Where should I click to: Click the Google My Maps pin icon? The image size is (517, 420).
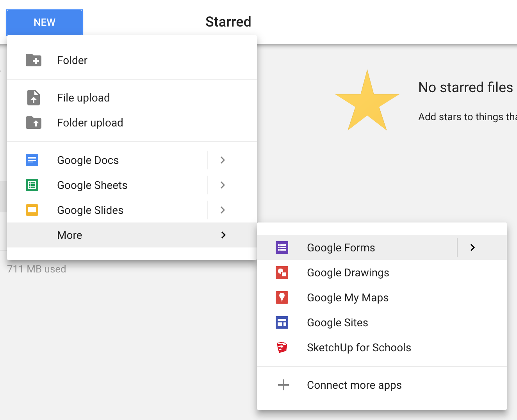coord(282,297)
